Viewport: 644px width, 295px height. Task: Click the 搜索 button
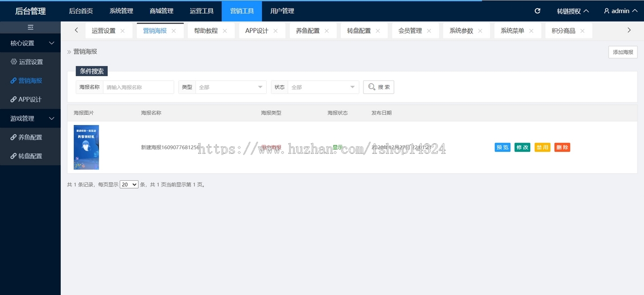(379, 87)
